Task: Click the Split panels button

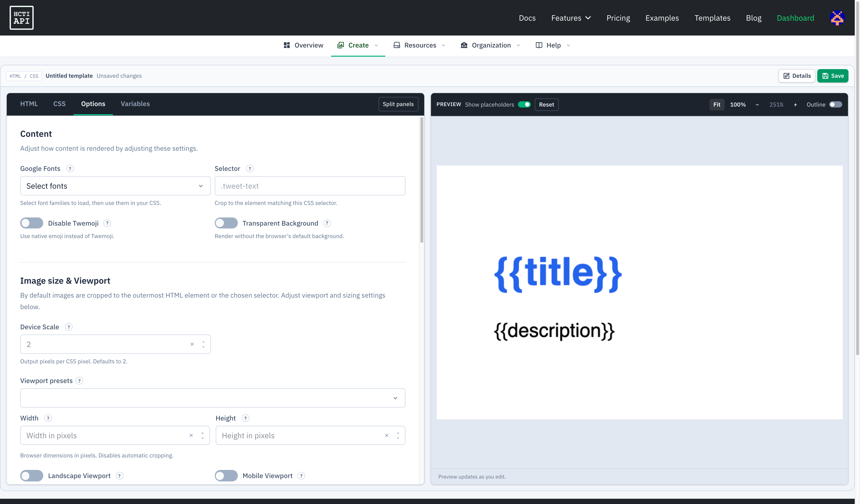Action: coord(398,104)
